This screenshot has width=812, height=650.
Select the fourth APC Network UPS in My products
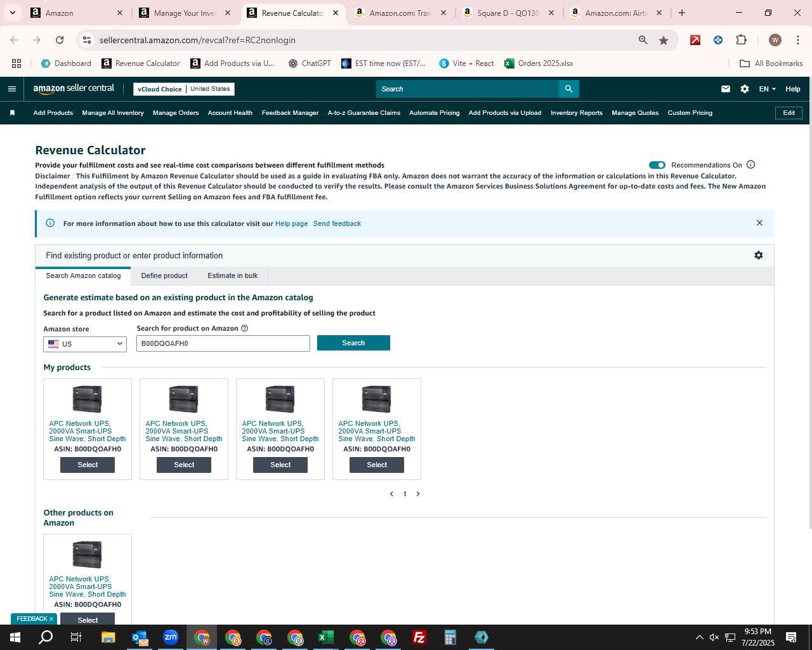click(377, 465)
